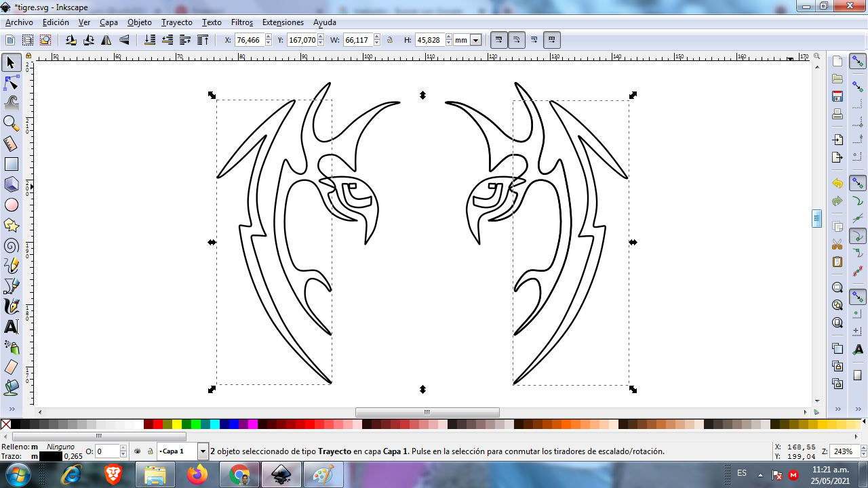Click the opacity O input field

[x=107, y=451]
